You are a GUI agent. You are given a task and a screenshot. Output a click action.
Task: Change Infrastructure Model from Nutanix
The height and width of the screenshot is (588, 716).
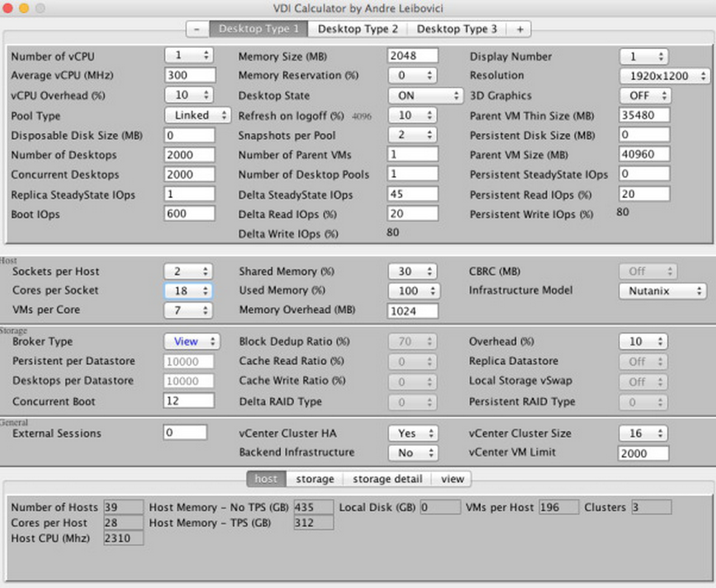tap(663, 291)
